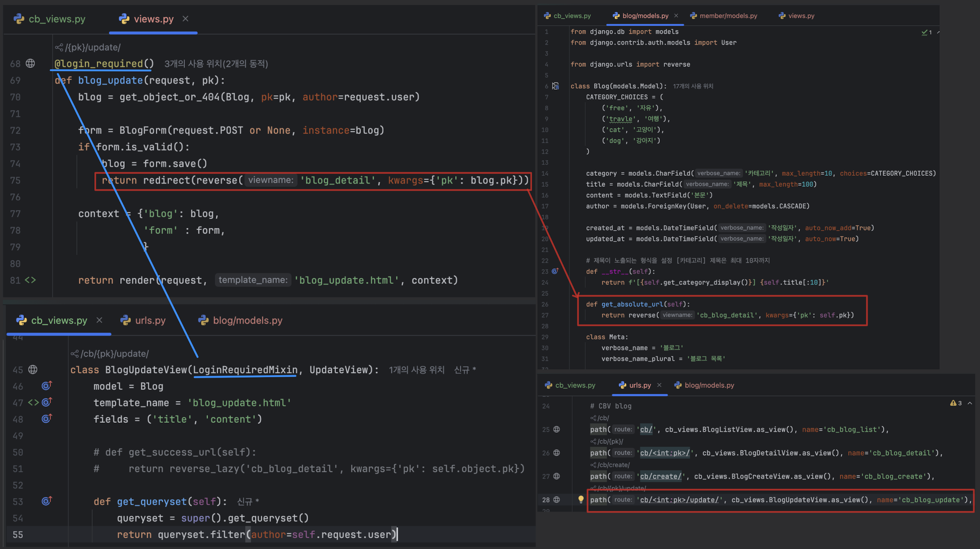This screenshot has width=980, height=549.
Task: Click override icon next to get_queryset
Action: click(x=47, y=501)
